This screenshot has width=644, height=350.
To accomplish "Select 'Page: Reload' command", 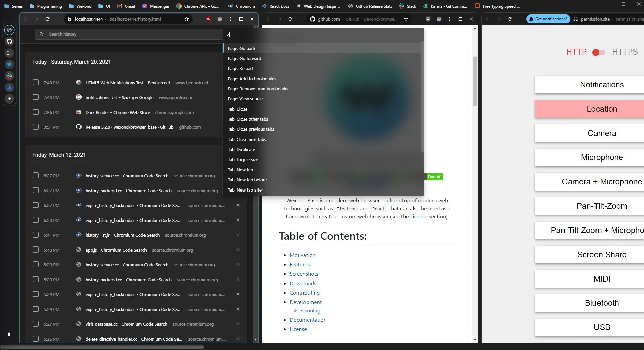I will click(322, 68).
